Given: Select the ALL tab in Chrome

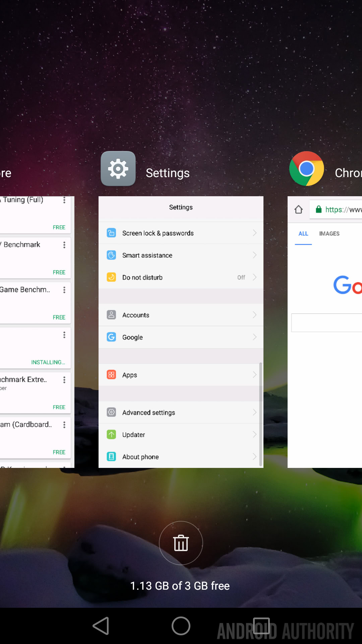Looking at the screenshot, I should (x=303, y=233).
